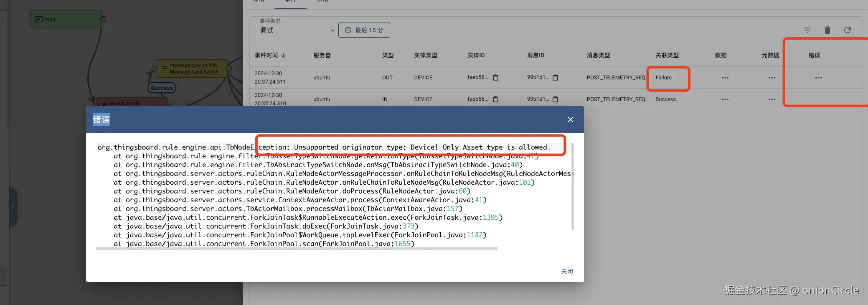Screen dimensions: 868x305
Task: Select the Message Type Switch node
Action: click(x=191, y=69)
